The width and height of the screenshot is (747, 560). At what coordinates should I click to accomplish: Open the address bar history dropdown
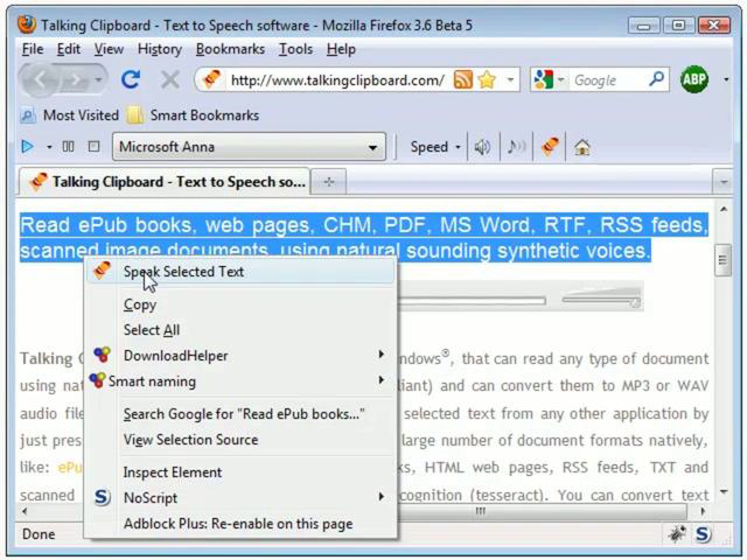[x=511, y=80]
